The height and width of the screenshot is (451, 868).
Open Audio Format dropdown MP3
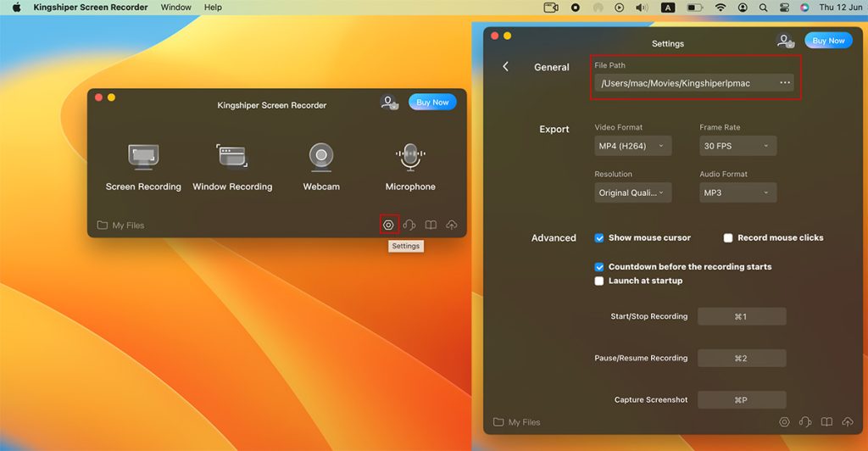tap(738, 192)
